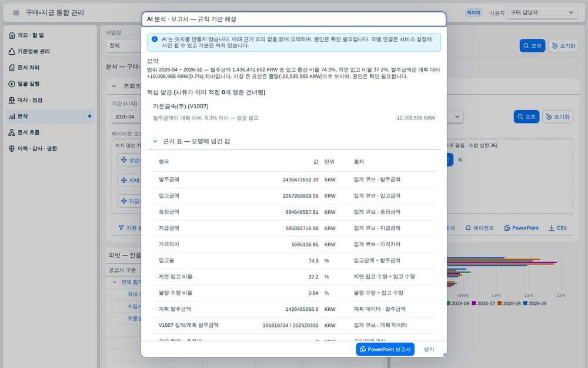Go to 개요·할 일 in sidebar

tap(49, 35)
